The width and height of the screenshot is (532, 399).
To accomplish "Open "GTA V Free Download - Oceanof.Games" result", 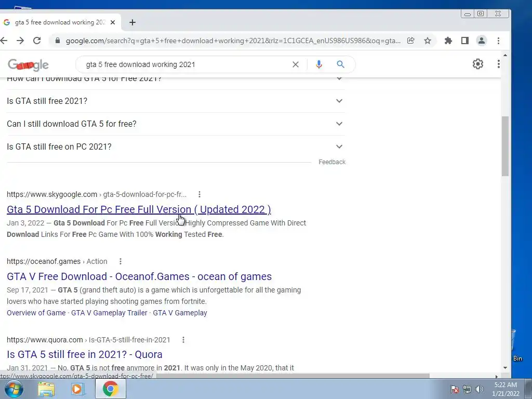I will tap(139, 276).
